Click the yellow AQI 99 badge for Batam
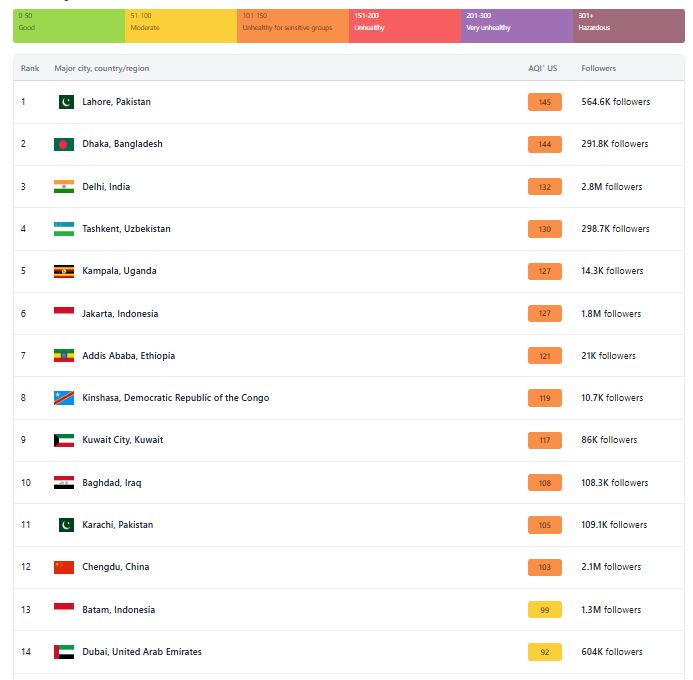Viewport: 693px width, 680px height. [x=545, y=610]
